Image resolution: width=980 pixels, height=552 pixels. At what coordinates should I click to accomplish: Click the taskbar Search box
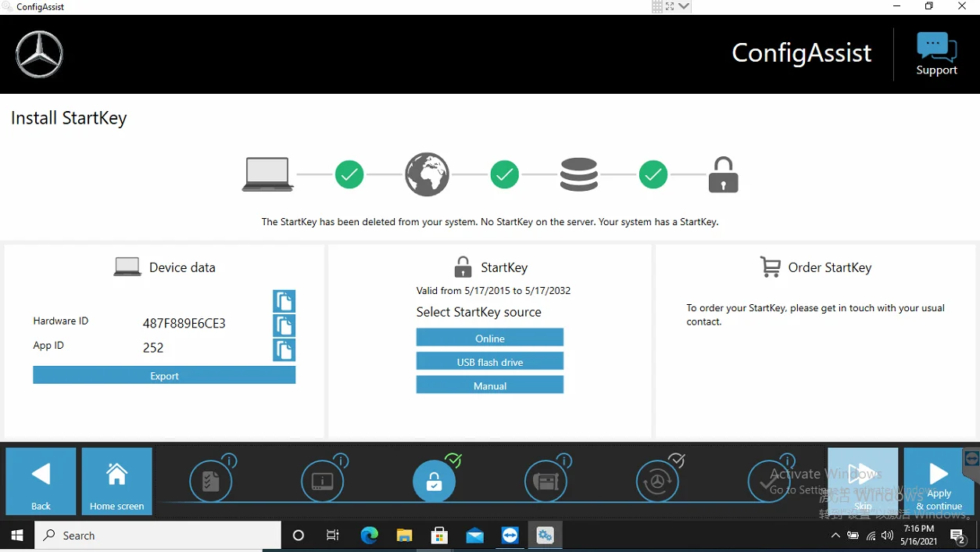(x=158, y=536)
